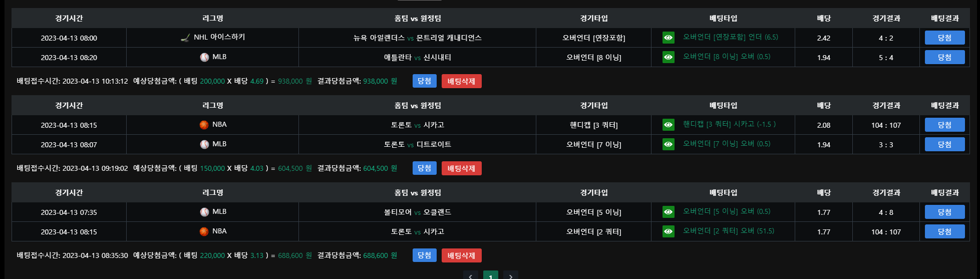This screenshot has width=980, height=279.
Task: Toggle the eye icon for the 5th inning bet
Action: click(x=668, y=212)
